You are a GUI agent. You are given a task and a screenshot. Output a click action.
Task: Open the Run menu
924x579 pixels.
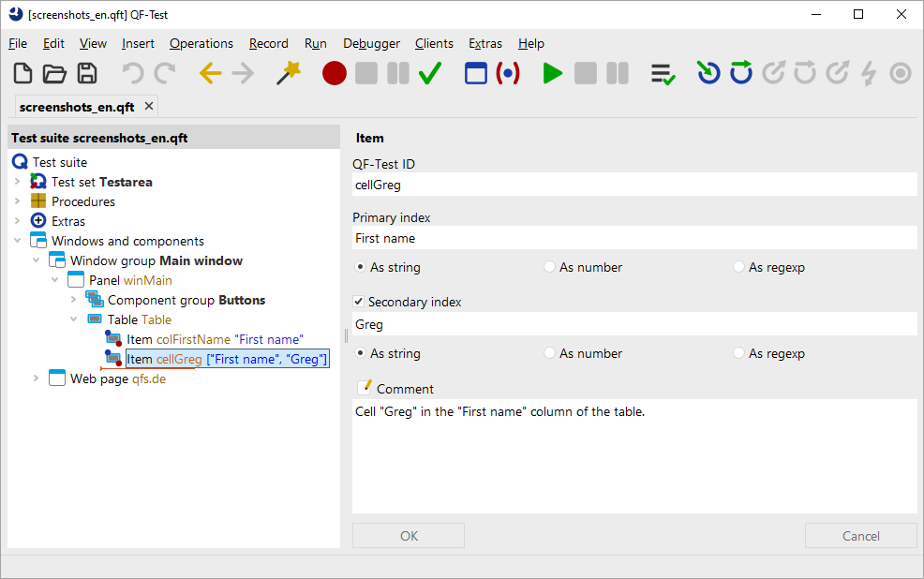pos(315,44)
